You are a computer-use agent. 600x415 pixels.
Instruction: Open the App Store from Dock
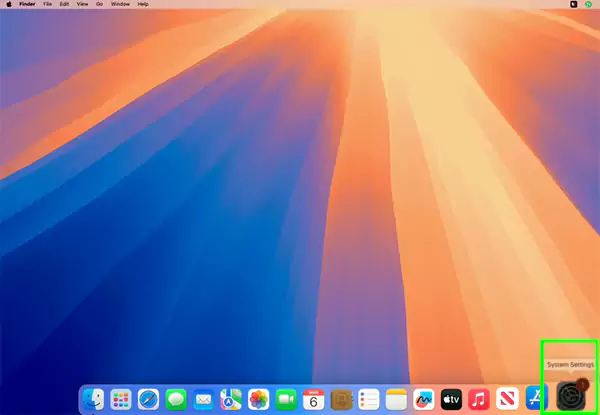tap(536, 399)
